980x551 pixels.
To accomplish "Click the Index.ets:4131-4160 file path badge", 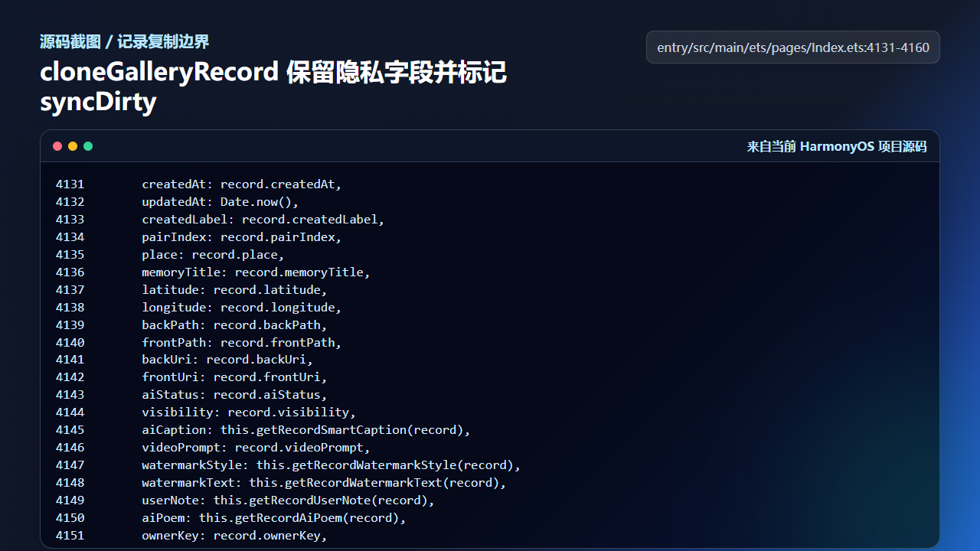I will click(793, 47).
